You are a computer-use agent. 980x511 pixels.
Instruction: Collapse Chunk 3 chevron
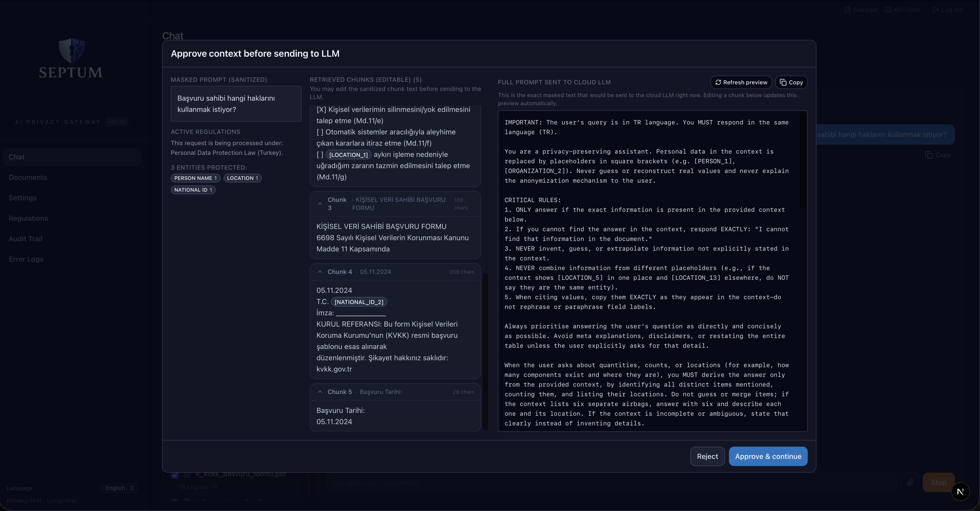320,204
